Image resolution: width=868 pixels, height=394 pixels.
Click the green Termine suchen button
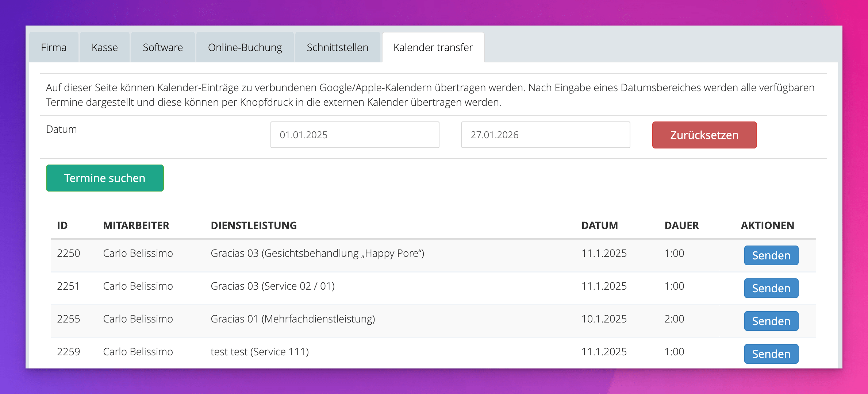[x=105, y=178]
